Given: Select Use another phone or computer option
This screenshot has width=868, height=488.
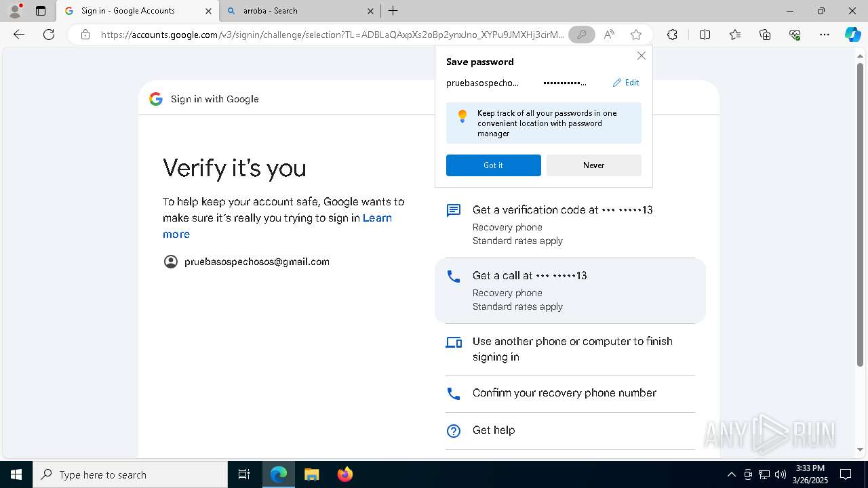Looking at the screenshot, I should point(570,349).
